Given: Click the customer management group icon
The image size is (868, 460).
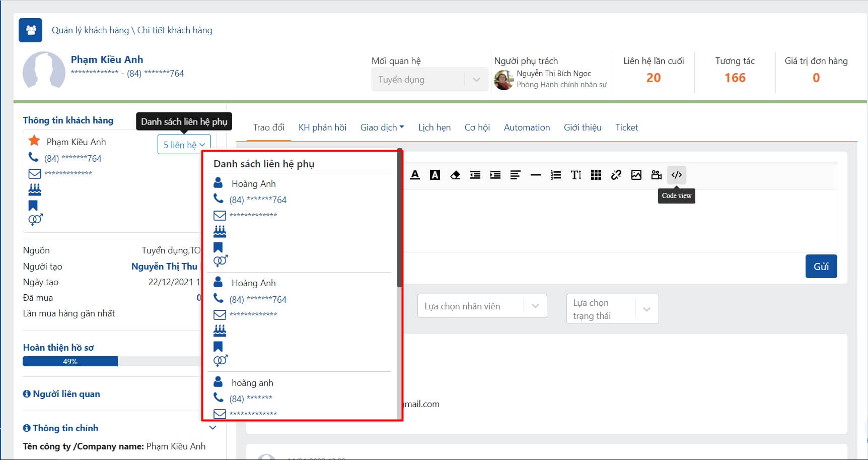Looking at the screenshot, I should 30,30.
